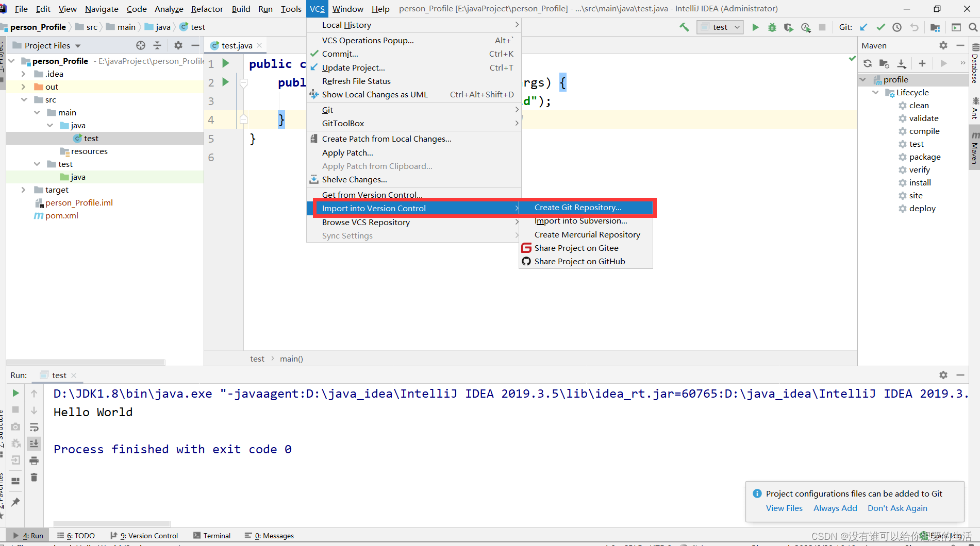This screenshot has height=546, width=980.
Task: Reimport Maven projects refresh icon
Action: coord(868,63)
